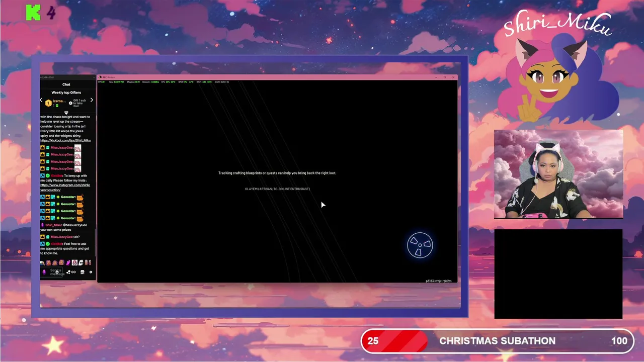Open the chat shop icon
Viewport: 644px width, 362px height.
82,272
